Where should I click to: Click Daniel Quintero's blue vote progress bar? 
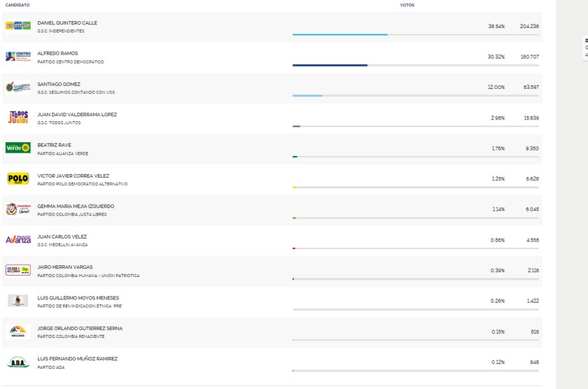pyautogui.click(x=339, y=34)
